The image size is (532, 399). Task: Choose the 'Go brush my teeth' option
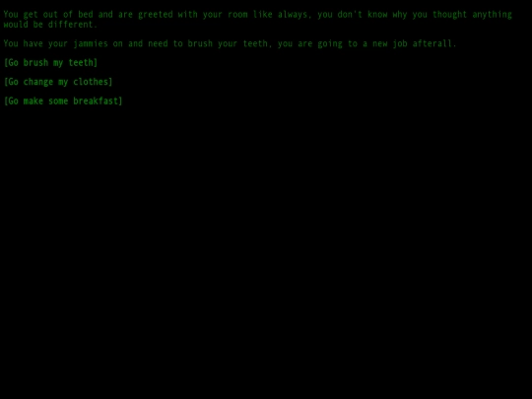tap(50, 63)
